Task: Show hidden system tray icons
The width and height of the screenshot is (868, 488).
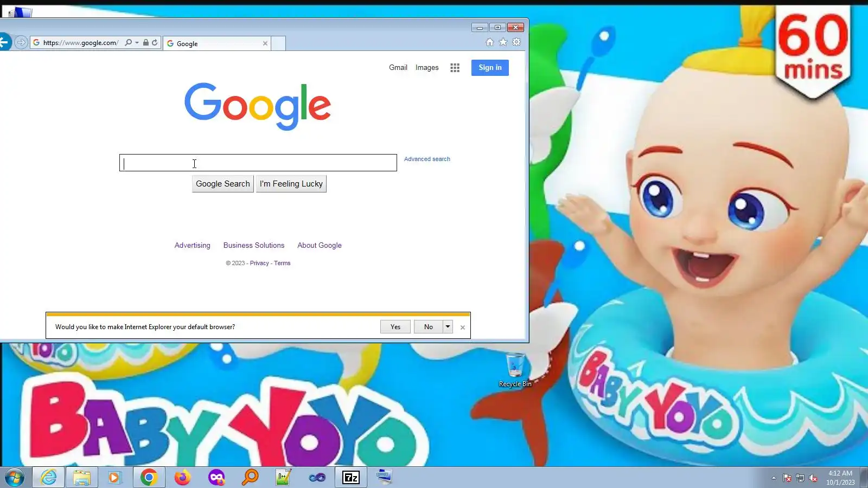Action: (x=774, y=478)
